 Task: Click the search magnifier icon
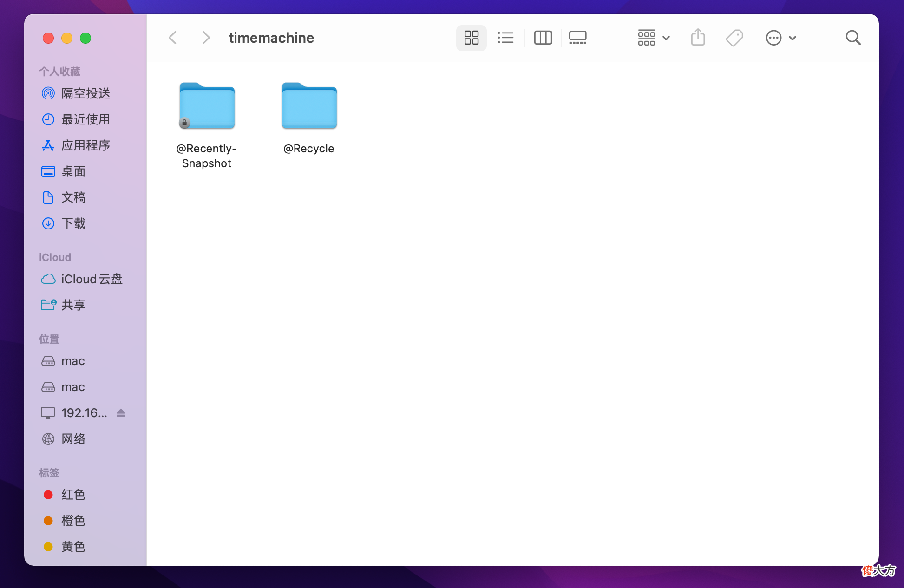[x=853, y=38]
